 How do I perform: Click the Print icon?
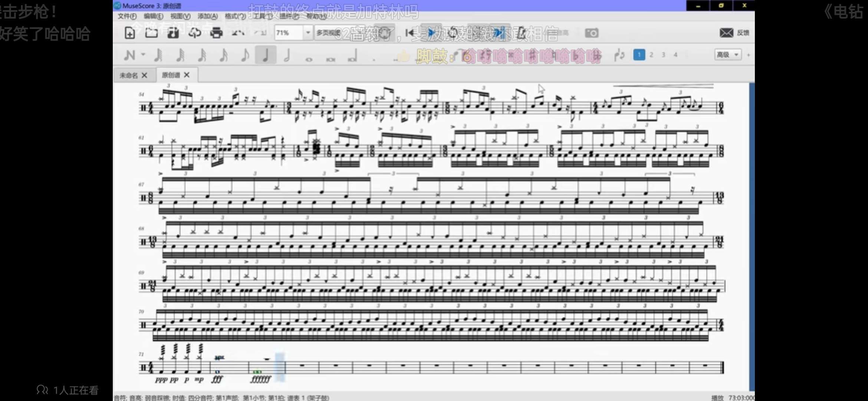tap(216, 33)
